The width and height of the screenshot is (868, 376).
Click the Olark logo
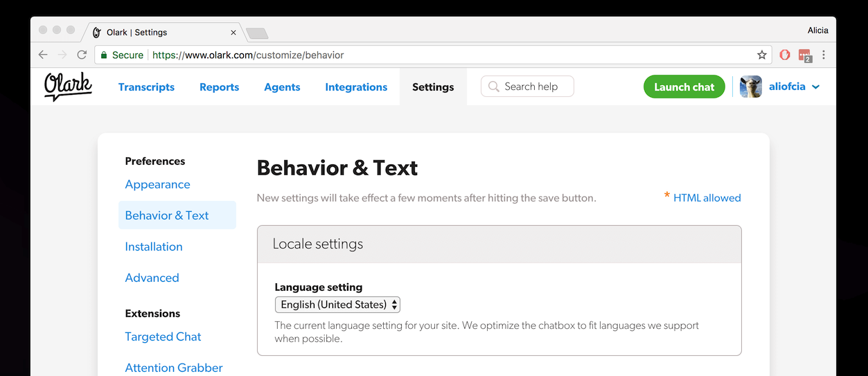tap(68, 87)
